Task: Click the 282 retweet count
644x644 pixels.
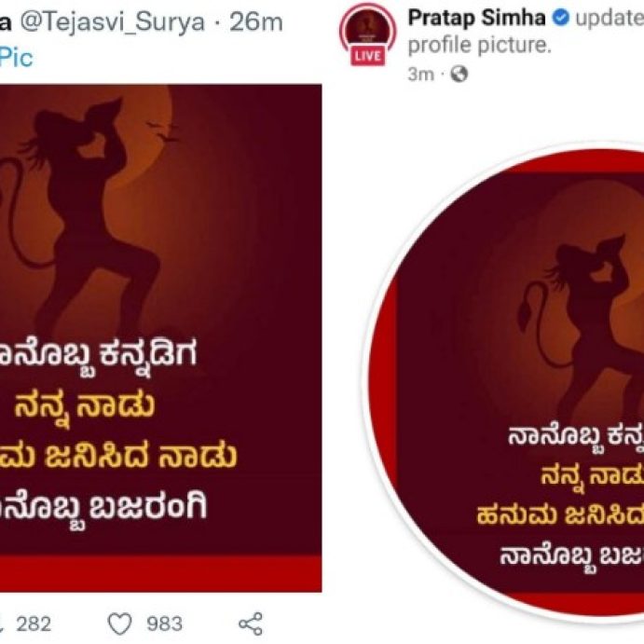Action: click(x=34, y=623)
